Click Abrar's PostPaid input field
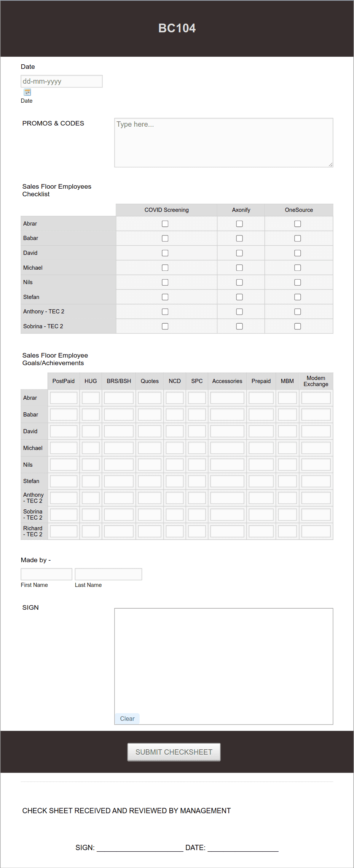The width and height of the screenshot is (354, 868). pyautogui.click(x=63, y=397)
